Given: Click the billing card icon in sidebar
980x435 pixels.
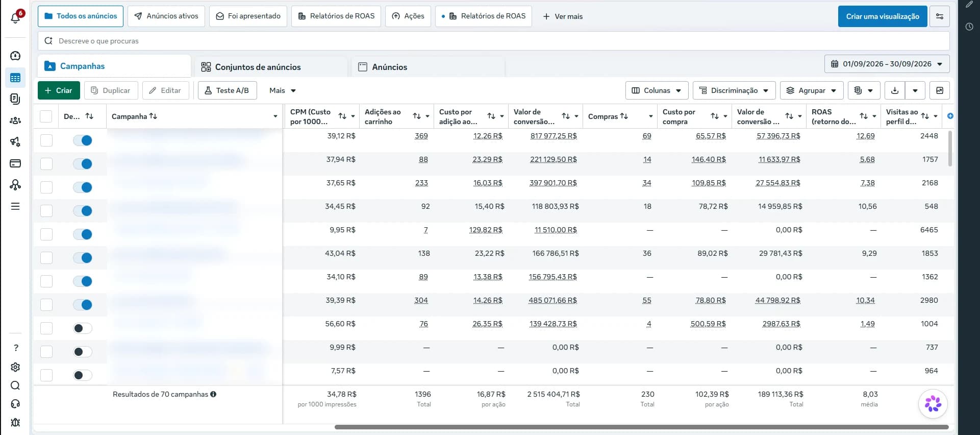Looking at the screenshot, I should point(15,163).
